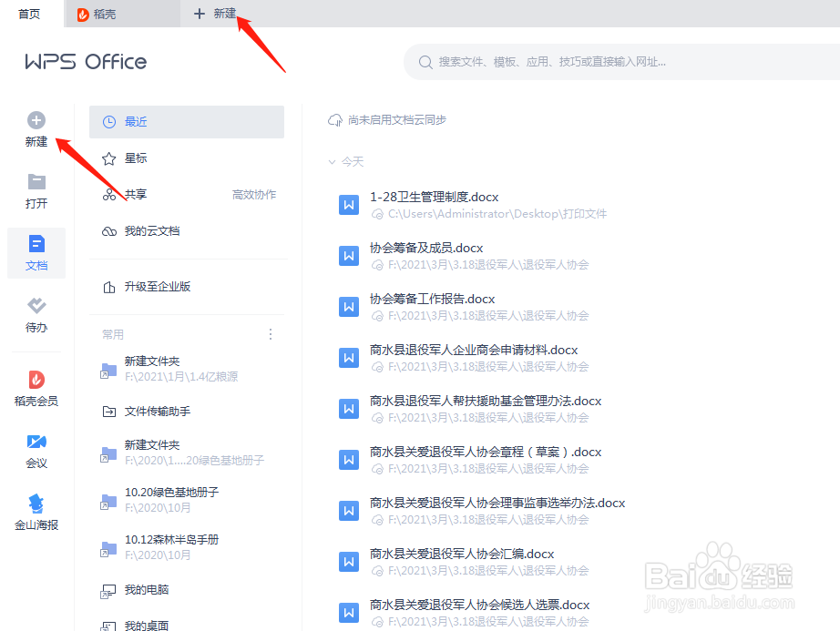Click Word icon of 协会筹备工作报告.docx
The height and width of the screenshot is (631, 840).
349,307
